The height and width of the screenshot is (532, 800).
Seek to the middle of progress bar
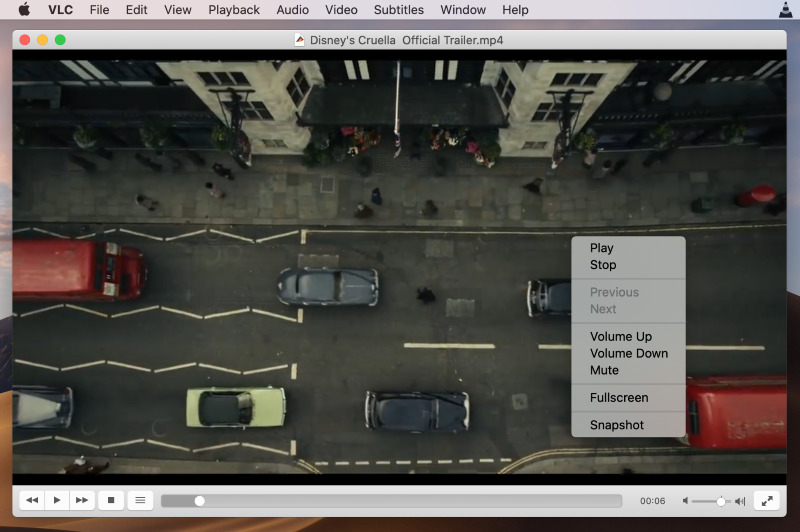pyautogui.click(x=391, y=501)
